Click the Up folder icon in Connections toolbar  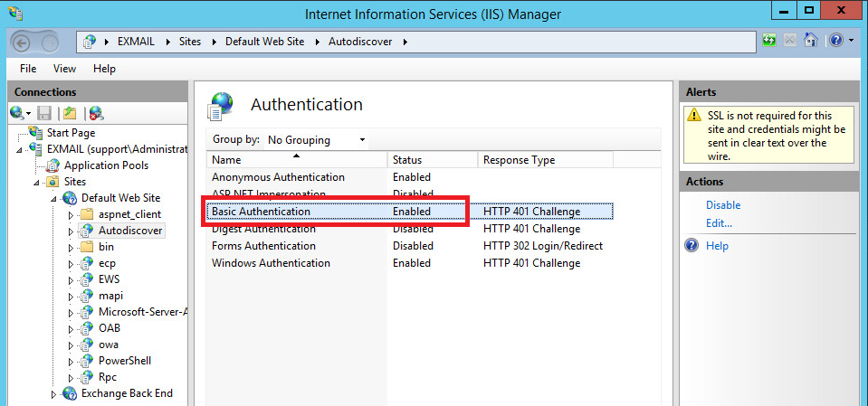pyautogui.click(x=69, y=113)
